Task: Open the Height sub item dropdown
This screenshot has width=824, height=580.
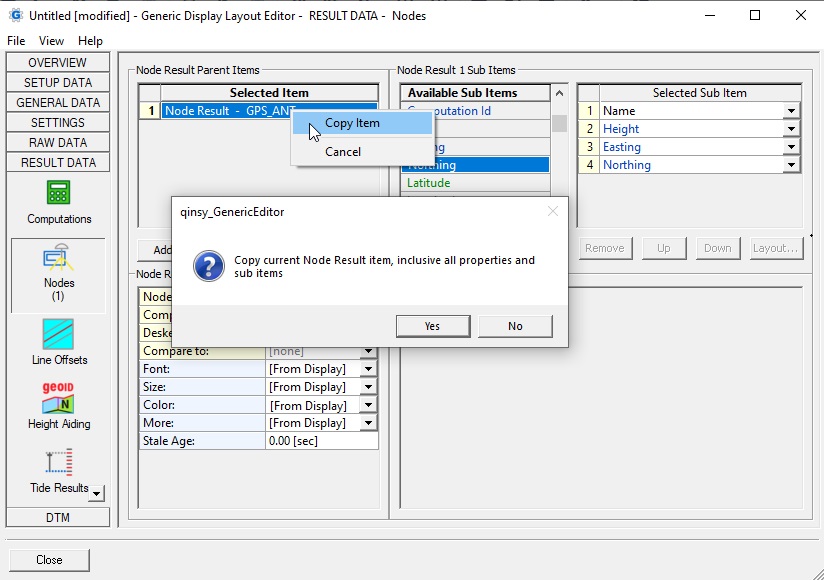Action: 791,129
